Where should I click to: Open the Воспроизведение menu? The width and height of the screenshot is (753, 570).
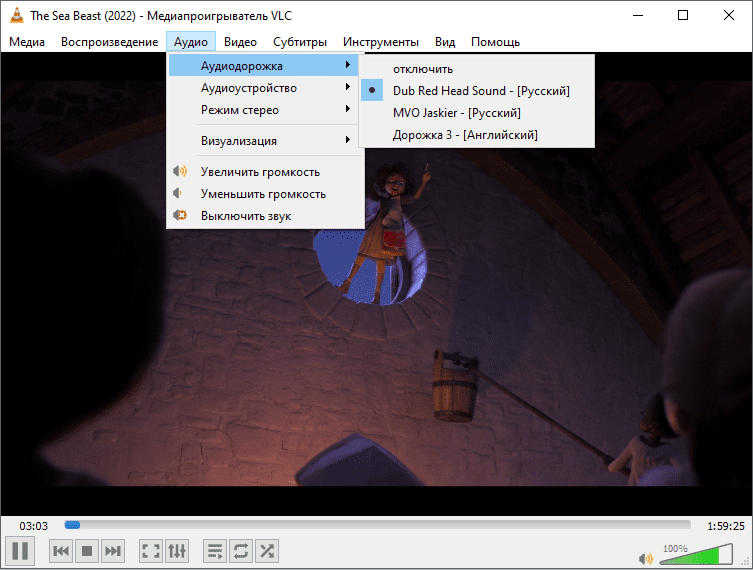tap(109, 42)
